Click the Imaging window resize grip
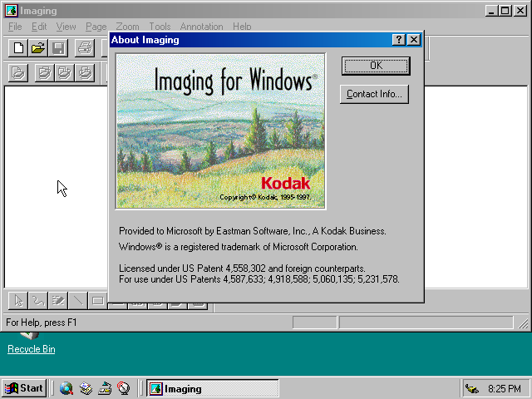This screenshot has height=399, width=532. [524, 323]
